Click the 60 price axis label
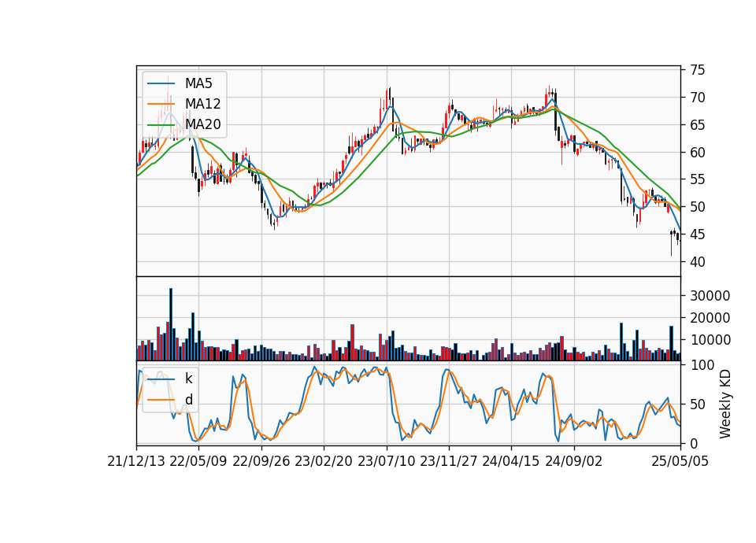Viewport: 756px width, 543px height. coord(697,153)
